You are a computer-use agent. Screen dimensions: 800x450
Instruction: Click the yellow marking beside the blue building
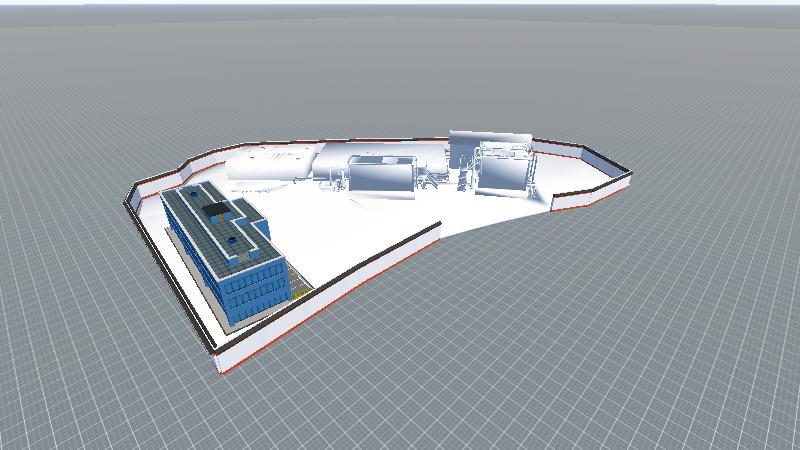click(302, 291)
